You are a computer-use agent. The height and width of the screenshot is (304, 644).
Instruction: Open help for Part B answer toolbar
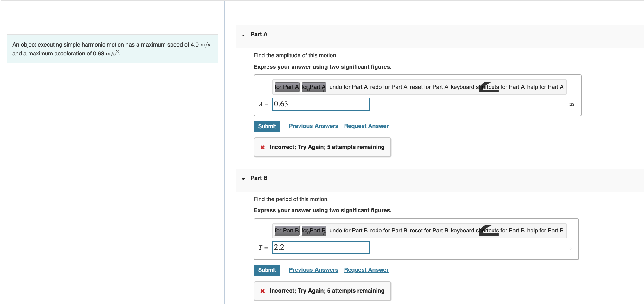point(545,231)
